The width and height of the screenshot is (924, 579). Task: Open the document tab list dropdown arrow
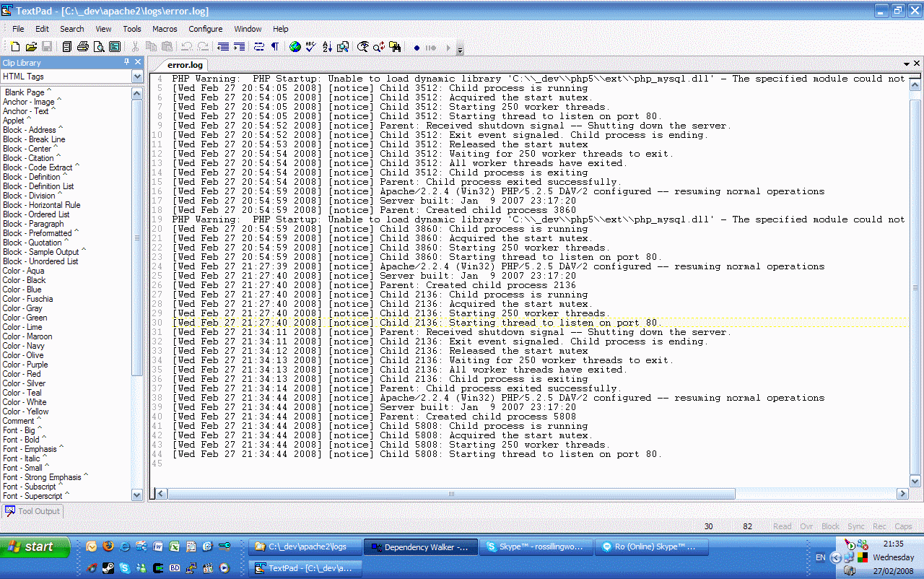pyautogui.click(x=907, y=64)
